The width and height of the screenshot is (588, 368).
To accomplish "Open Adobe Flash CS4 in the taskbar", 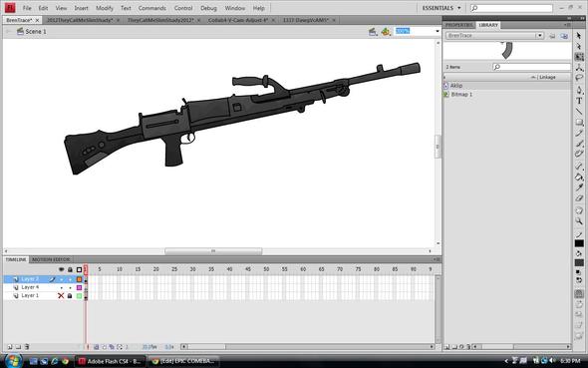I will pos(111,361).
